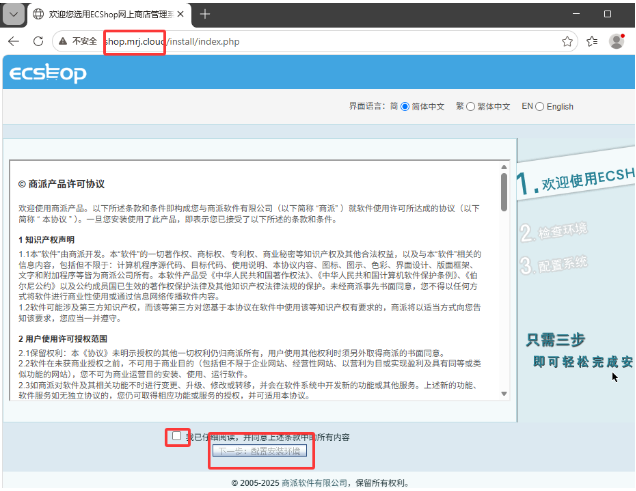Click step 2 检查环境

(x=554, y=232)
